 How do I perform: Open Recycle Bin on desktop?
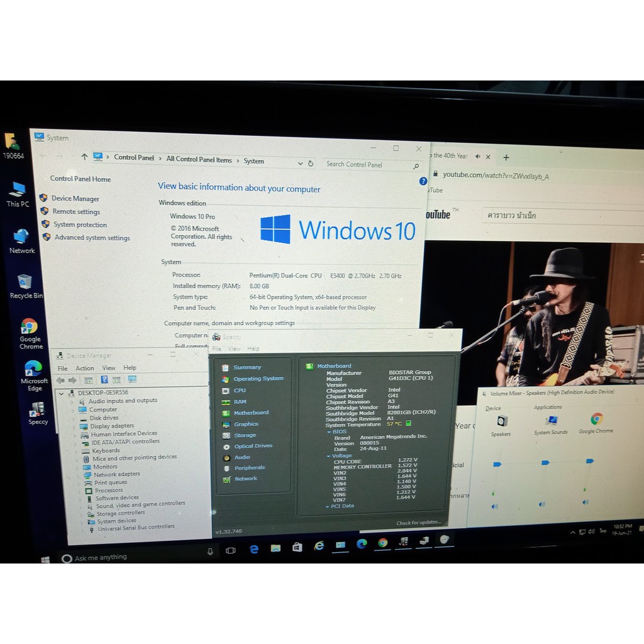pos(25,286)
